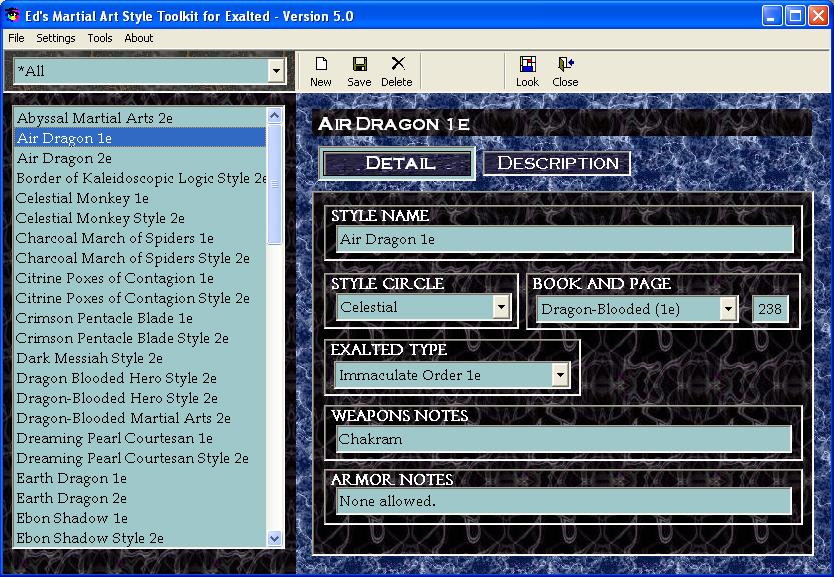This screenshot has width=834, height=577.
Task: Select Celestial Monkey Style 2e
Action: pos(140,218)
